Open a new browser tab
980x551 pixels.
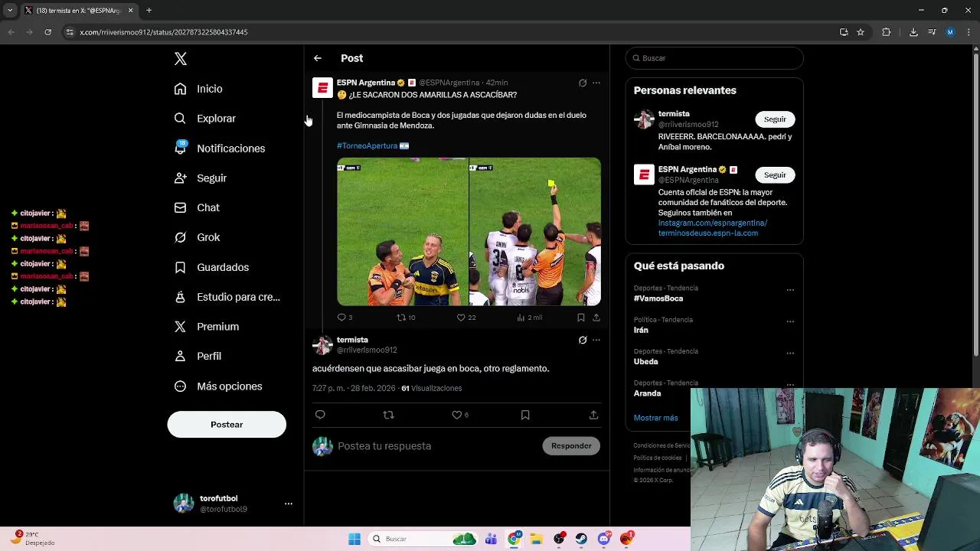point(149,11)
